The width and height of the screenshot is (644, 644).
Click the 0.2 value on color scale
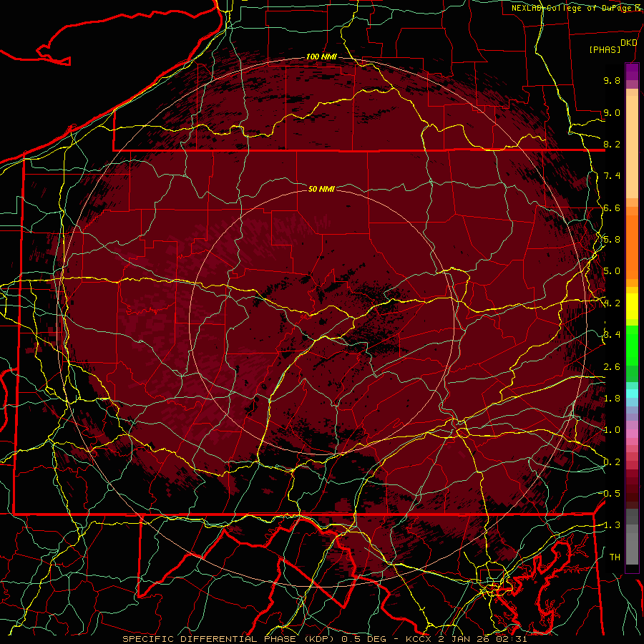[612, 462]
